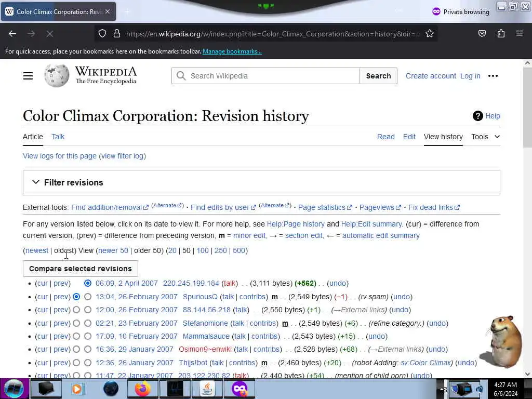This screenshot has height=399, width=532.
Task: Select newer radio for 16:36, 29 January 2007
Action: click(88, 349)
